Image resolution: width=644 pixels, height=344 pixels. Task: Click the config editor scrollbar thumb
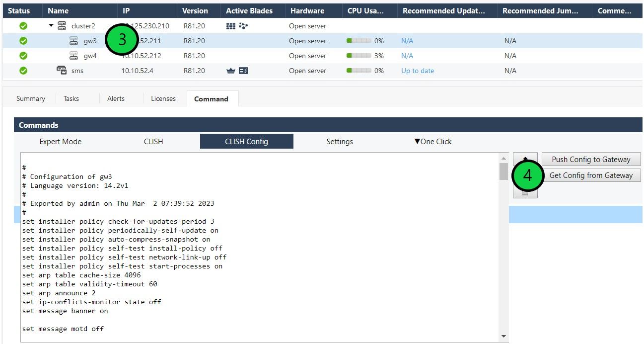[x=504, y=172]
